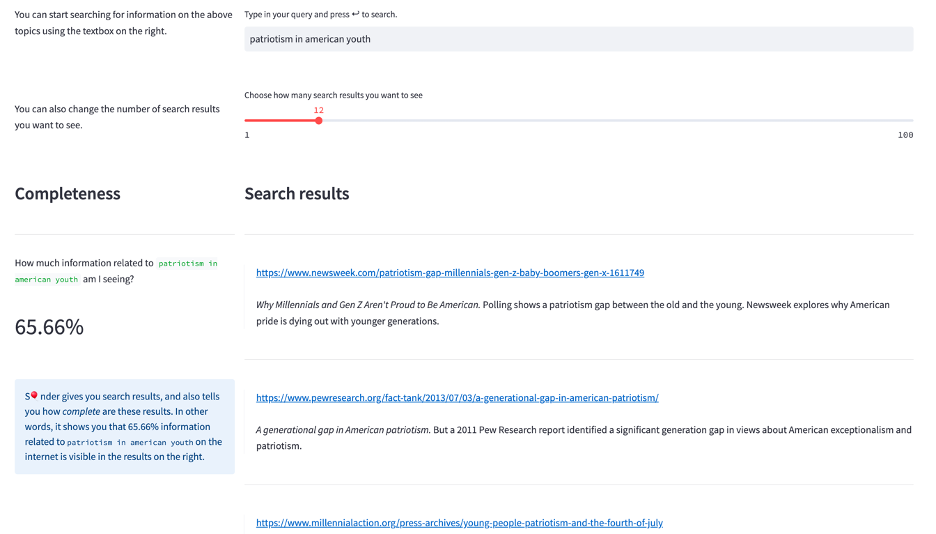The height and width of the screenshot is (534, 936).
Task: Click the slider minimum label 1
Action: coord(247,135)
